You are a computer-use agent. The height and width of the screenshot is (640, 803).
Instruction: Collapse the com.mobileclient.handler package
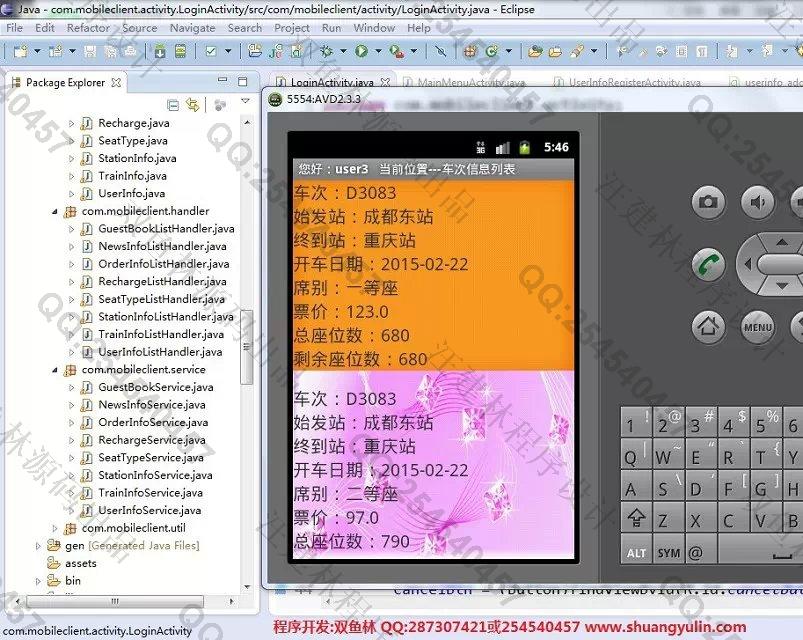click(55, 211)
